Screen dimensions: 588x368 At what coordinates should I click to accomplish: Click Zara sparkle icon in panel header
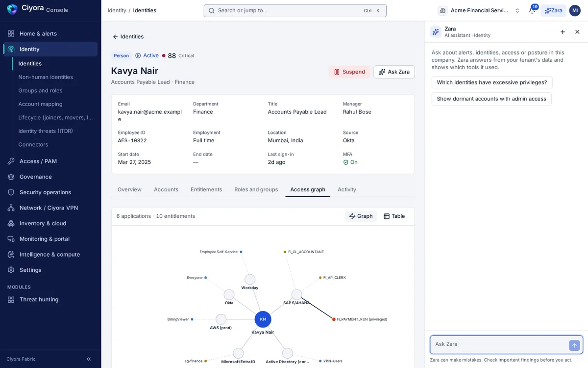(436, 32)
